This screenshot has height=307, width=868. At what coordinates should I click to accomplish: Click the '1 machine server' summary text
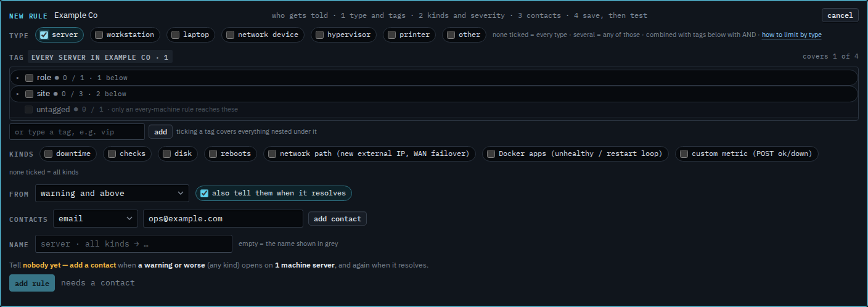pyautogui.click(x=305, y=266)
